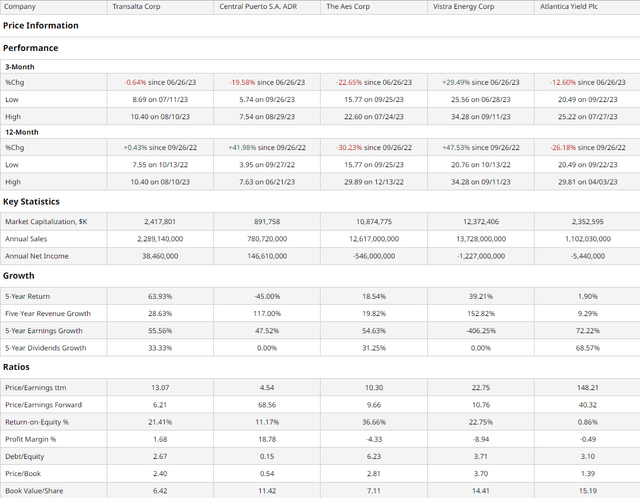Click the Annual Net Income row label
Image resolution: width=640 pixels, height=498 pixels.
(x=37, y=256)
